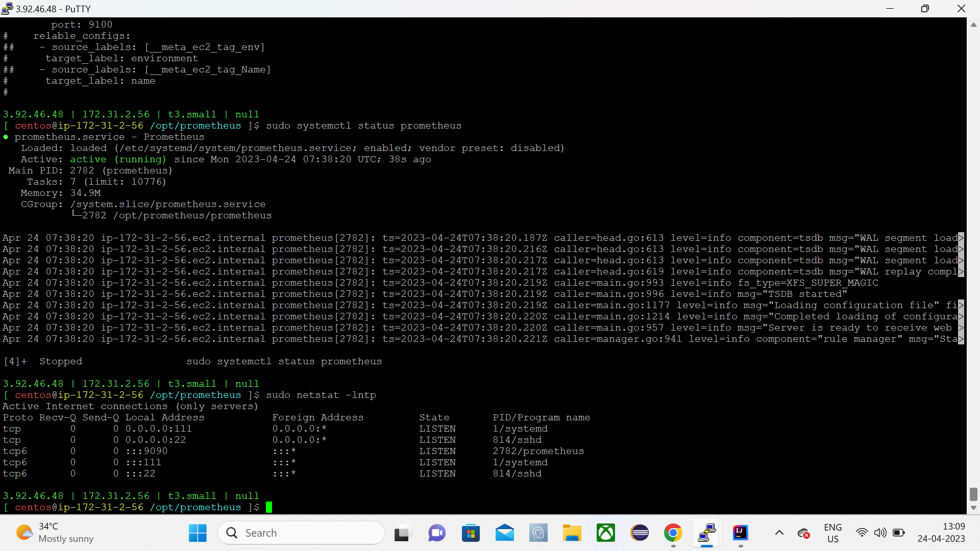
Task: Launch Google Chrome from the taskbar
Action: click(673, 533)
